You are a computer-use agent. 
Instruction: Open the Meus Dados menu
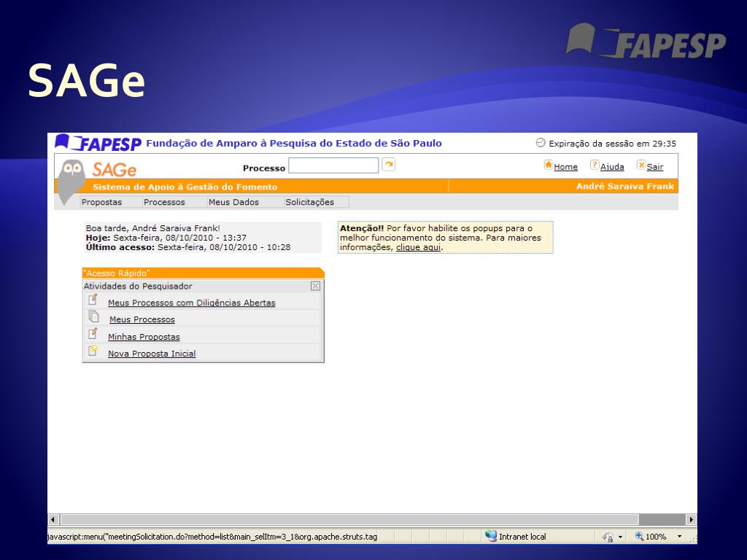tap(233, 202)
